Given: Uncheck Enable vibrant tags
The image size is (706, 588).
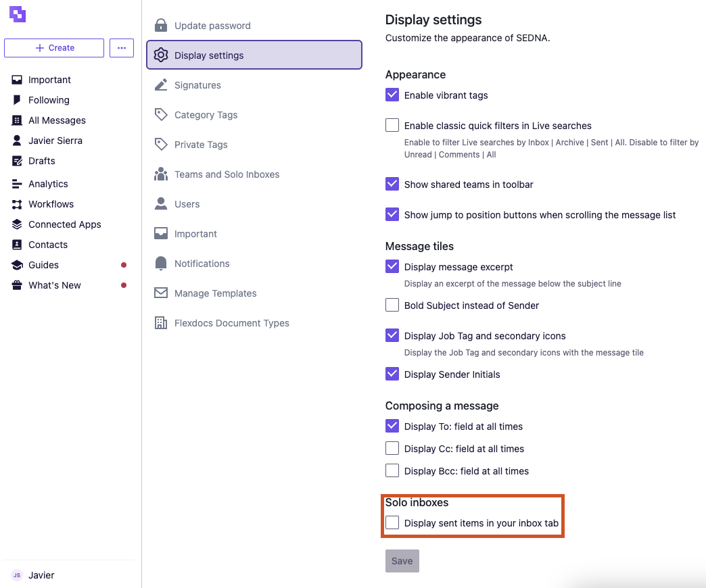Looking at the screenshot, I should pos(392,95).
